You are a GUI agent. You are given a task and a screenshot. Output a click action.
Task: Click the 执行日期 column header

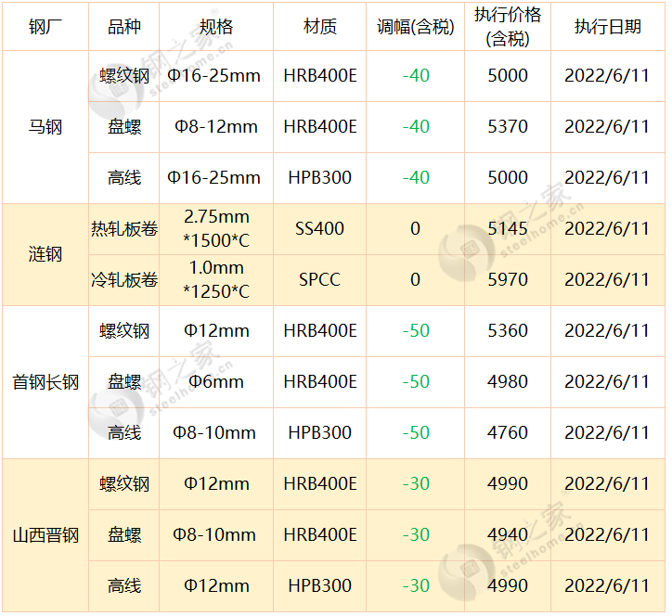click(608, 27)
